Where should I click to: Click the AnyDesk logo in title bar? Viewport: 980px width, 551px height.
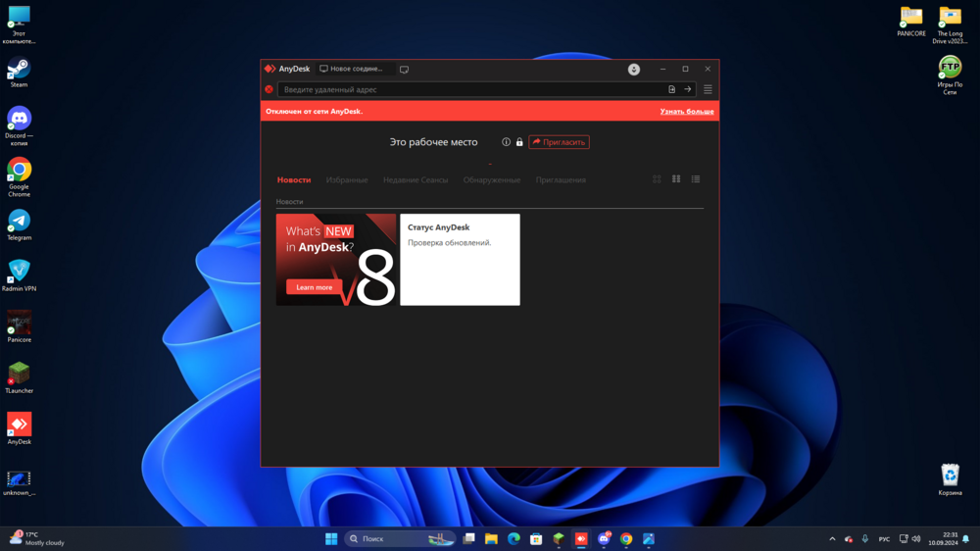pos(270,69)
